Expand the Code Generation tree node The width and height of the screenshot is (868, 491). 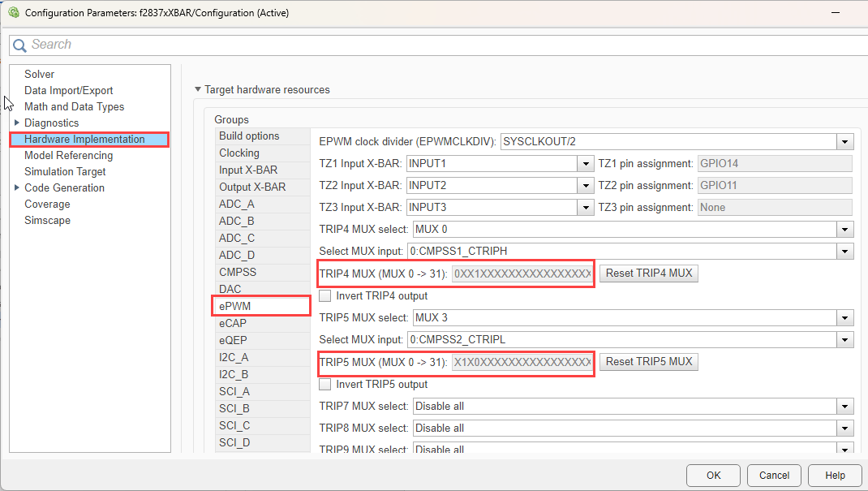[16, 187]
